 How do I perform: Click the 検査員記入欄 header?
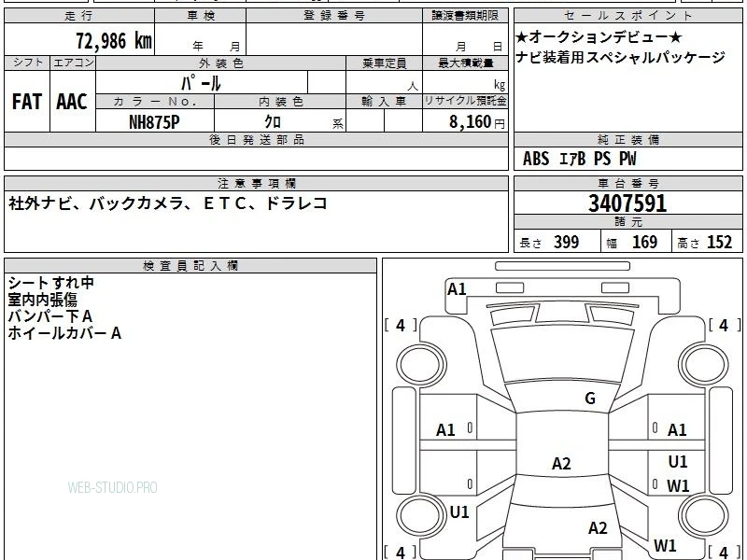coord(190,266)
